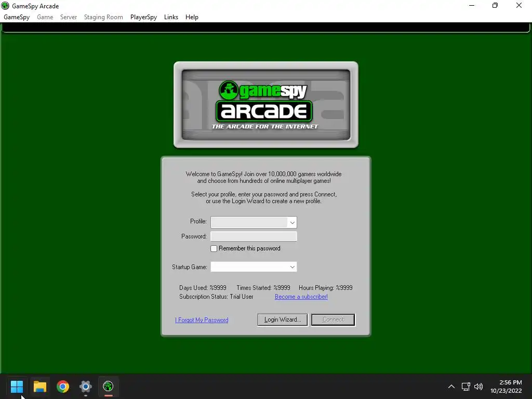
Task: Open the Help menu
Action: pos(192,17)
